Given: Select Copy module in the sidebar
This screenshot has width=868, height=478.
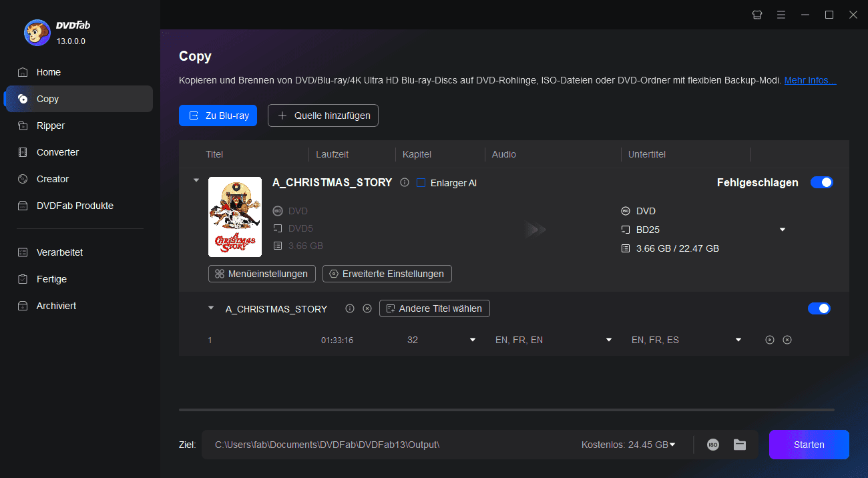Looking at the screenshot, I should coord(79,99).
